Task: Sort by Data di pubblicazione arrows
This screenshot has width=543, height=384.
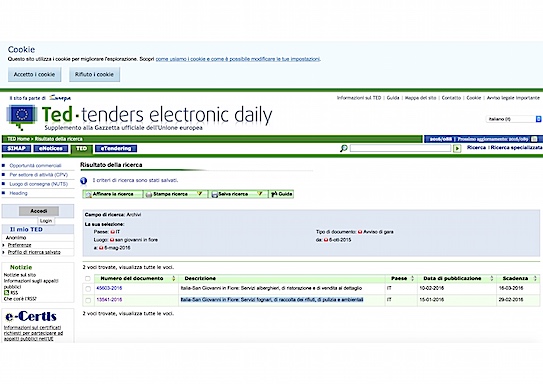Action: pos(492,278)
